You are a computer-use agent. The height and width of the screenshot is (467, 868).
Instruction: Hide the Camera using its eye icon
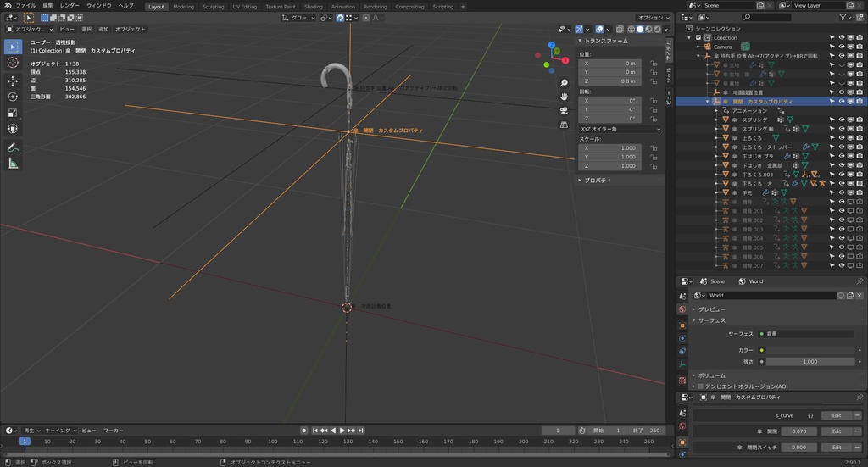coord(842,47)
